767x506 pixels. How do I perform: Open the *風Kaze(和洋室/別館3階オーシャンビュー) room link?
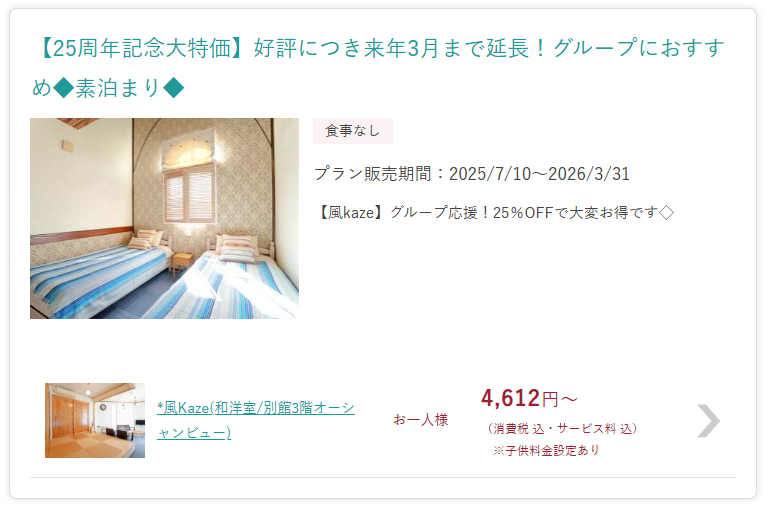pyautogui.click(x=256, y=420)
